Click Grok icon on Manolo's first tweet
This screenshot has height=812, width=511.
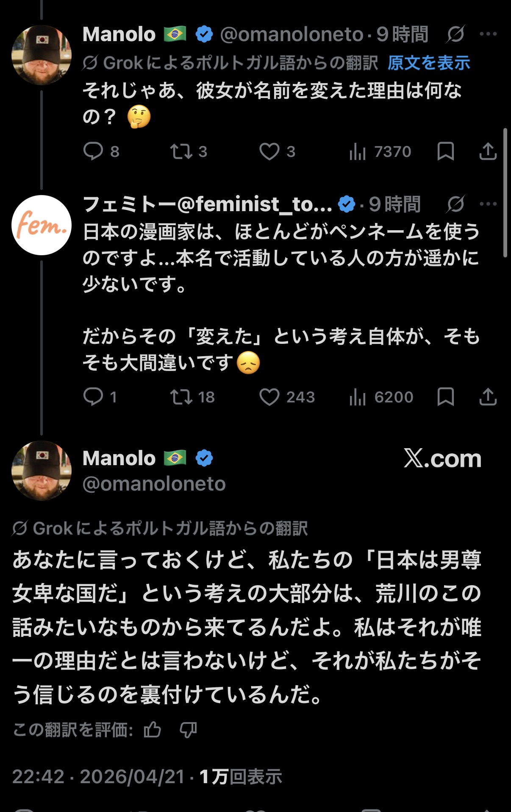455,34
